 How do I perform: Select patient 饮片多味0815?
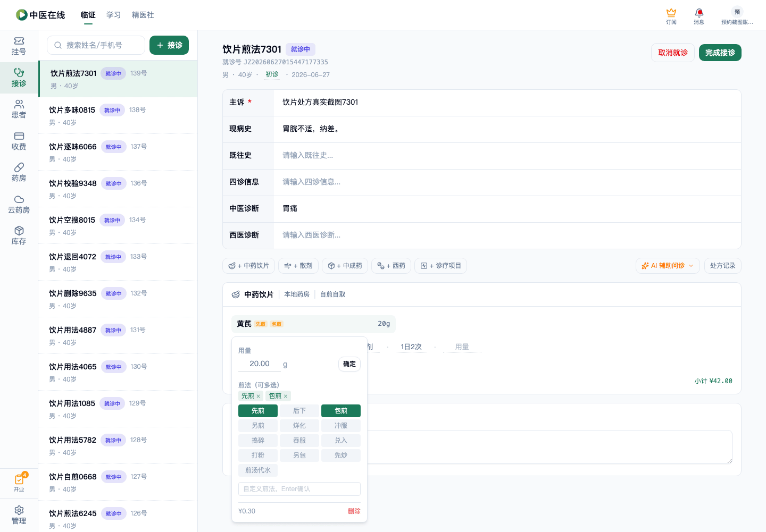tap(118, 115)
